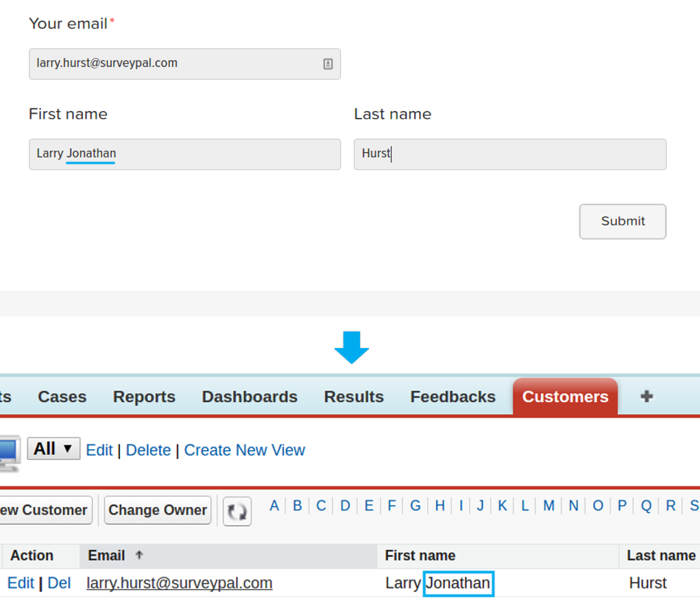Click the Hurst last name cell
Screen dimensions: 700x607
pos(647,583)
